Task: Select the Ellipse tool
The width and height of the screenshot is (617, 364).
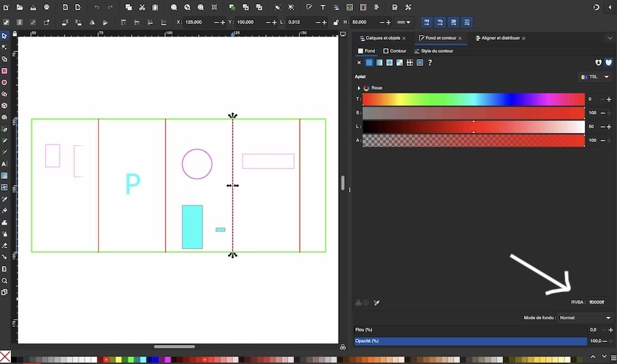Action: (x=4, y=83)
